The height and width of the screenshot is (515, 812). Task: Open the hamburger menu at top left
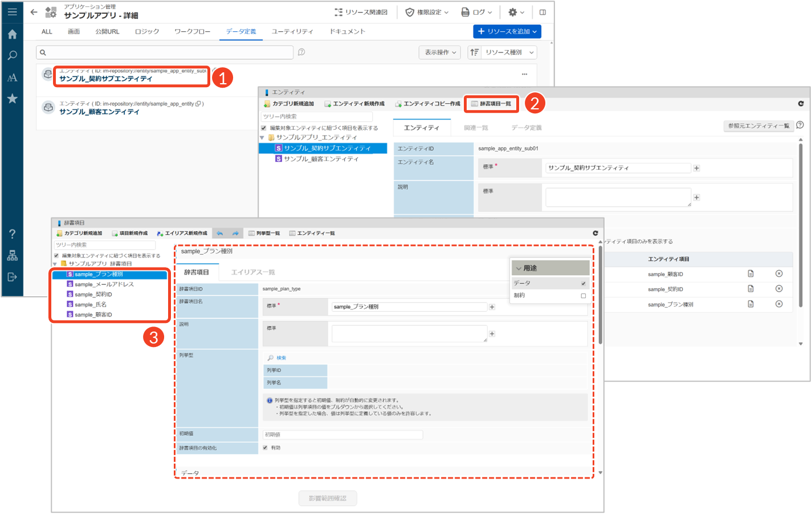pyautogui.click(x=12, y=11)
